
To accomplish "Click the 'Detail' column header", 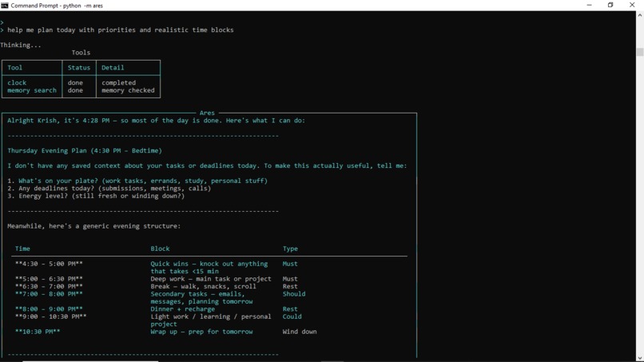I will click(113, 68).
